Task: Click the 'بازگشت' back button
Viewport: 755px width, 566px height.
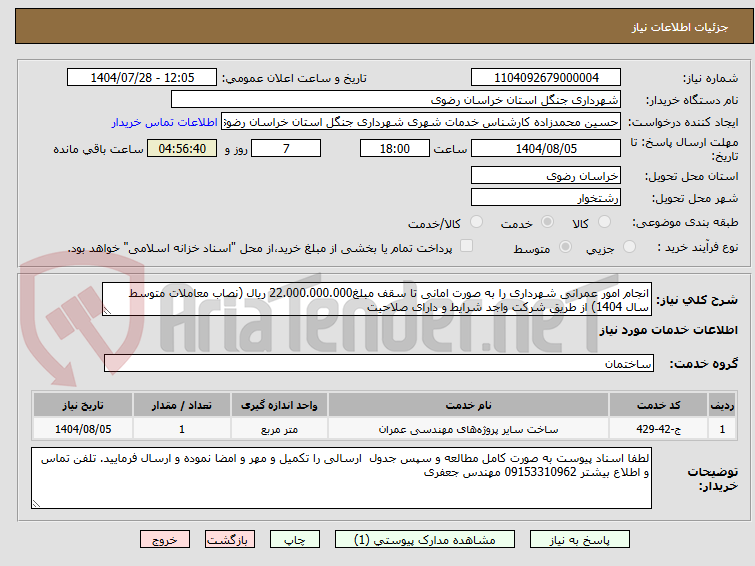Action: (x=230, y=540)
